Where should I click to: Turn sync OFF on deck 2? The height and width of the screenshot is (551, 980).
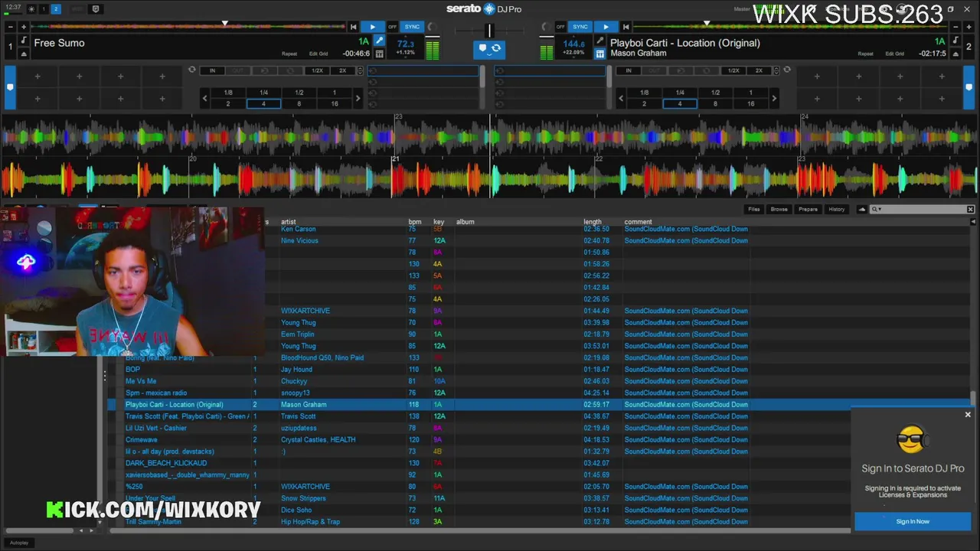tap(560, 27)
